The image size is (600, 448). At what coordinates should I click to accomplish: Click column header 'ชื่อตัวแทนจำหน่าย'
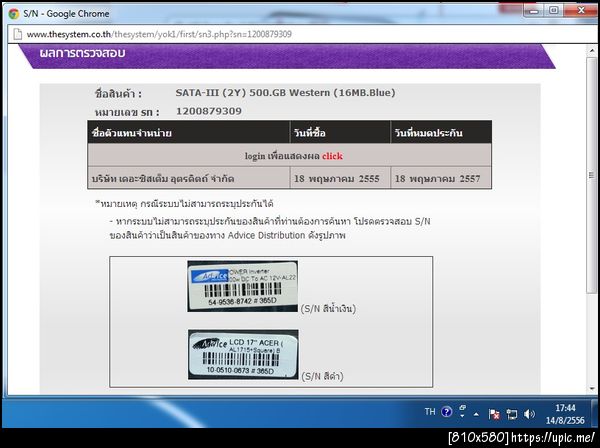tap(132, 133)
